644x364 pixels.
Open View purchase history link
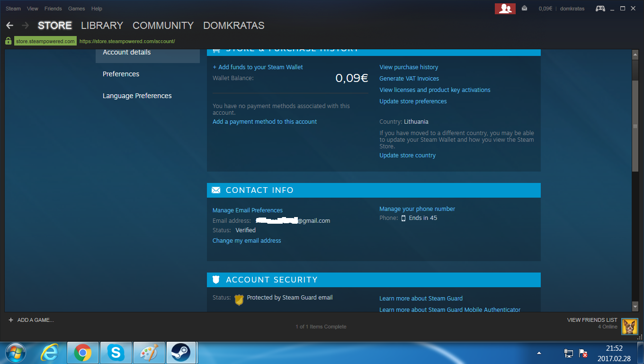[x=409, y=67]
